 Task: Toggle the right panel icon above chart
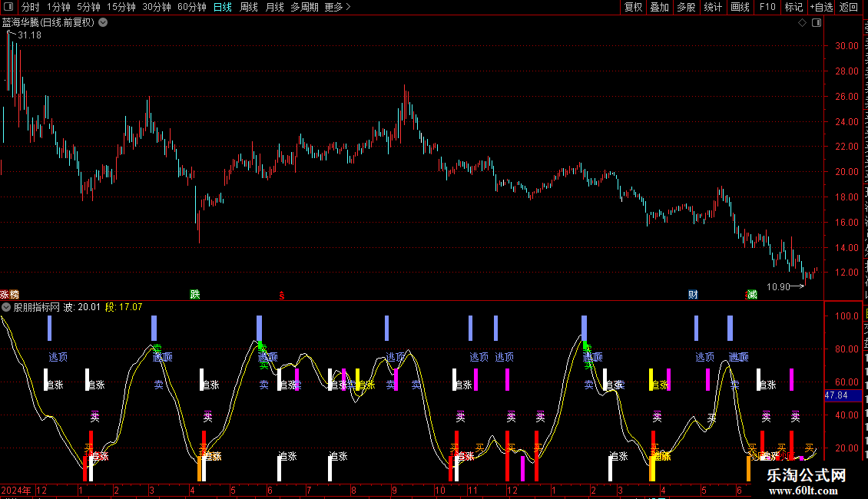817,23
